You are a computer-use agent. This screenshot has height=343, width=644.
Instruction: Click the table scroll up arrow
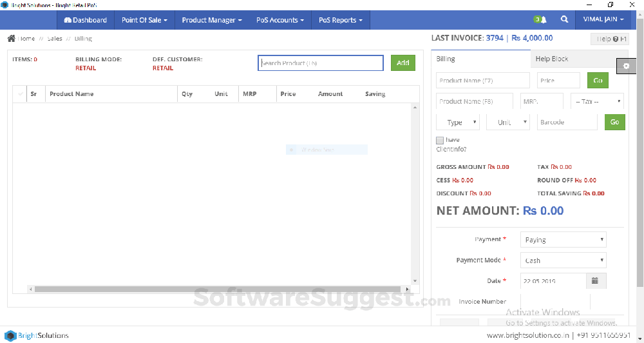tap(415, 107)
